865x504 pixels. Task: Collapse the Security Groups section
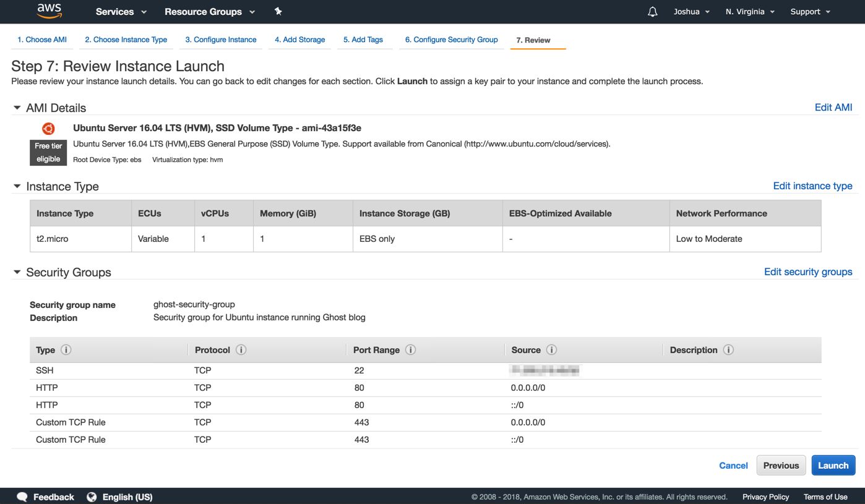17,272
